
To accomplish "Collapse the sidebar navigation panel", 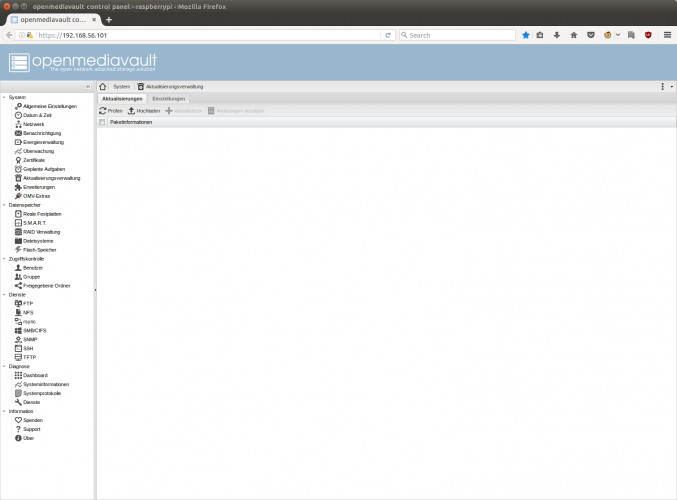I will click(x=88, y=87).
